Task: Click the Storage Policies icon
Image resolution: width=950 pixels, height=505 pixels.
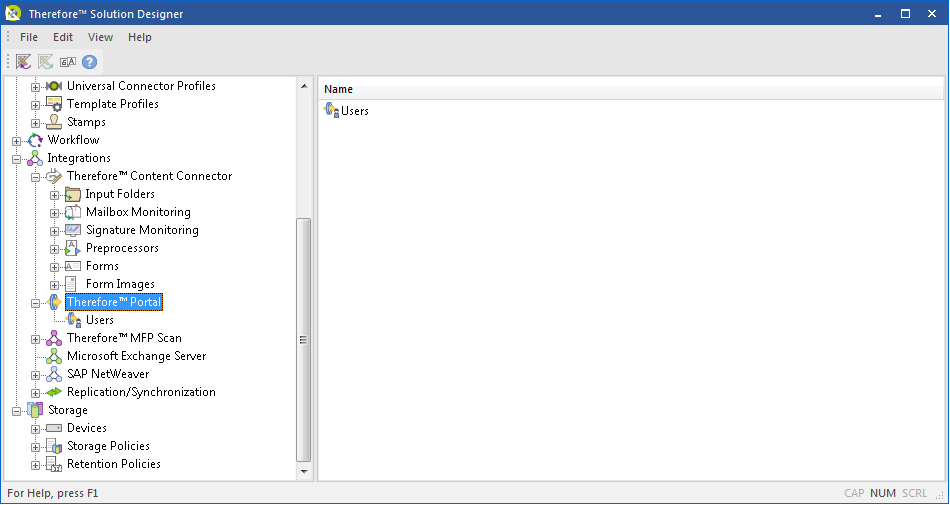Action: click(54, 446)
